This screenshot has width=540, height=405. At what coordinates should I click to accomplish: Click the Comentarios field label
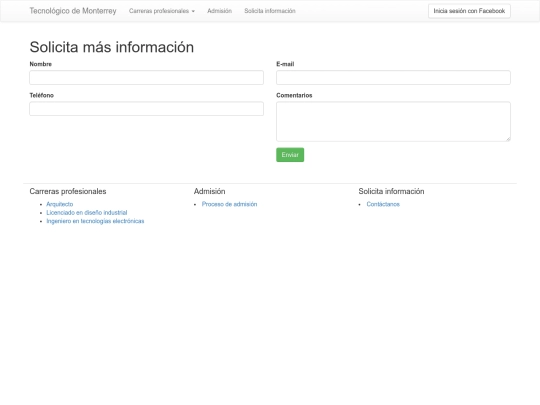[294, 95]
